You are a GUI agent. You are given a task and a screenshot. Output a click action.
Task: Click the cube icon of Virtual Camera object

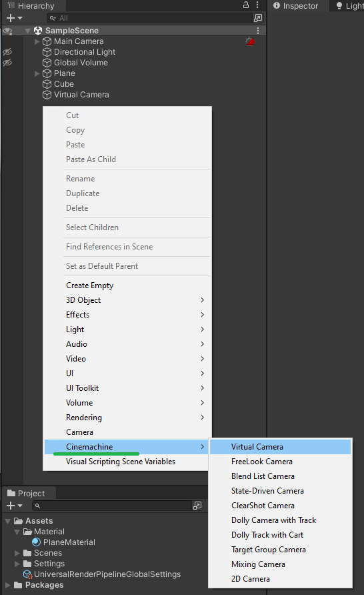[47, 95]
